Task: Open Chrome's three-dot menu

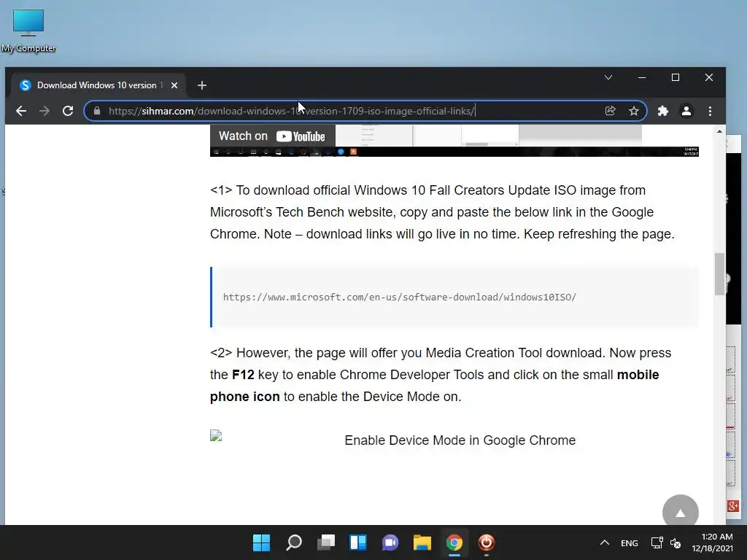Action: (710, 111)
